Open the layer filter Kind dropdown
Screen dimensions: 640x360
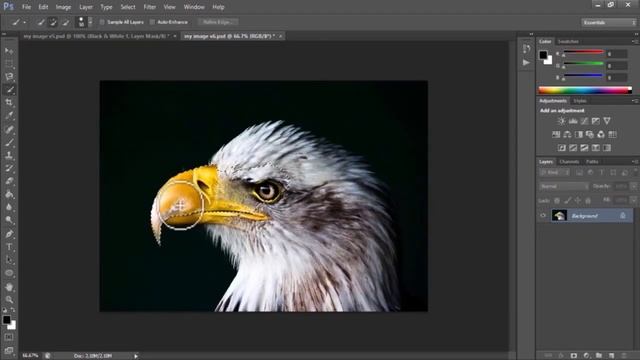pyautogui.click(x=554, y=173)
